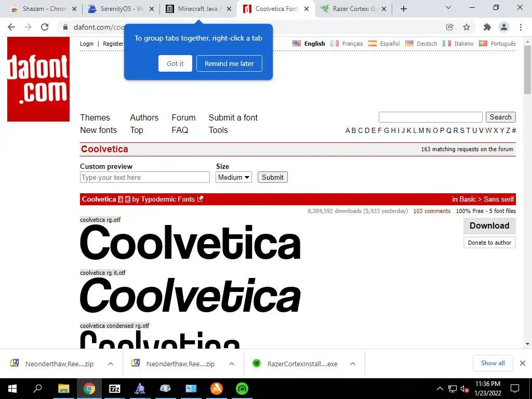532x399 pixels.
Task: Close the downloads bar
Action: (x=523, y=363)
